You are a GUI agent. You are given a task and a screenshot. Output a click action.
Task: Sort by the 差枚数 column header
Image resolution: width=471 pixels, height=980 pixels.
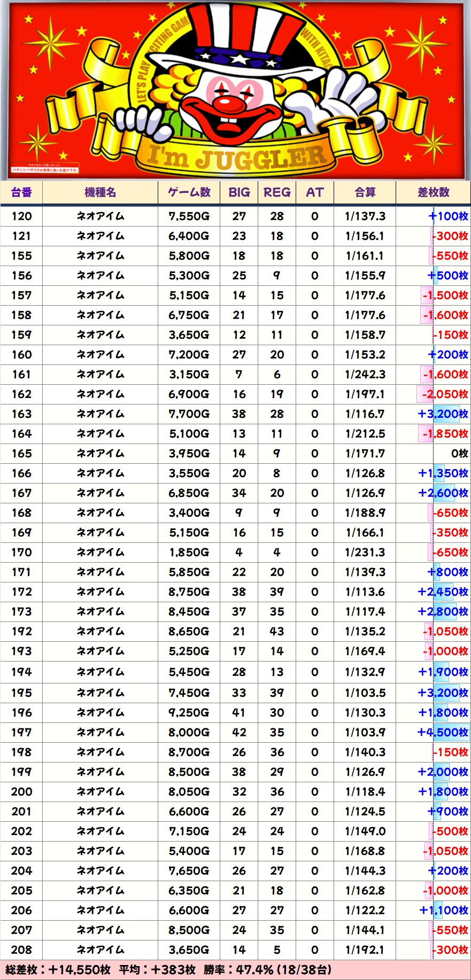433,192
